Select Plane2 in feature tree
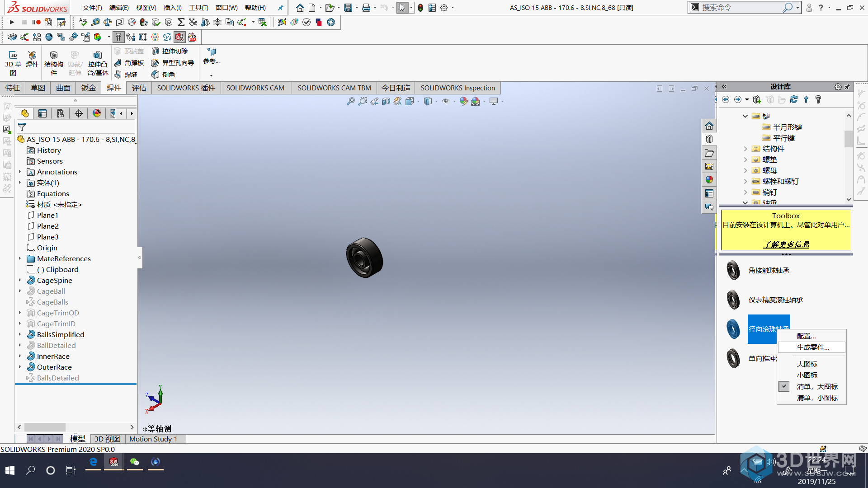 47,226
